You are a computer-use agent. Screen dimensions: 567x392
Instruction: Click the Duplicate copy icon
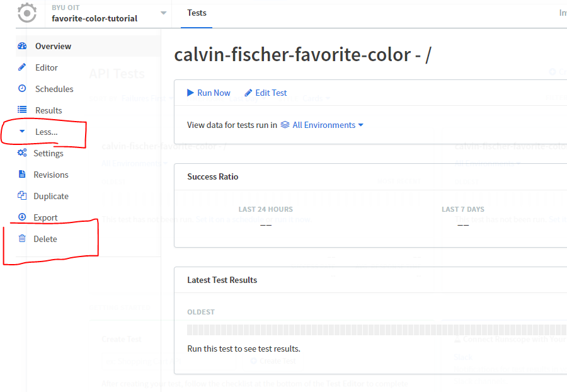click(x=22, y=196)
